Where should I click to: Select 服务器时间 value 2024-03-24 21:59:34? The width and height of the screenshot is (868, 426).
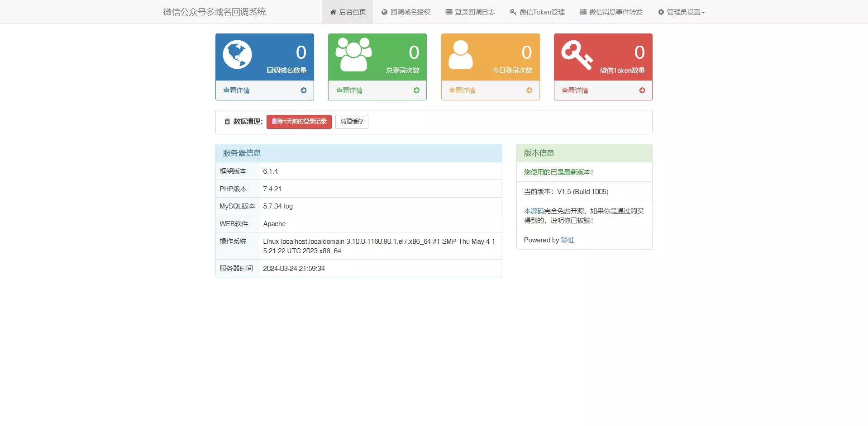pyautogui.click(x=294, y=269)
